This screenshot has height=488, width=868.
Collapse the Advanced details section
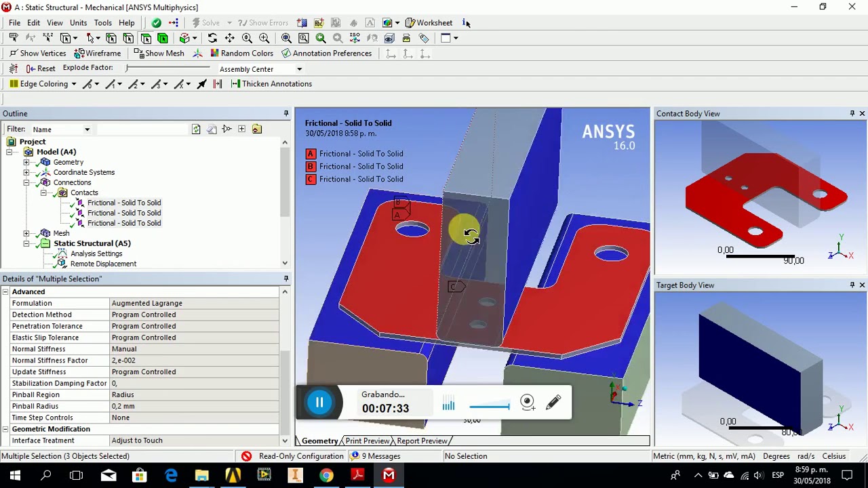pyautogui.click(x=5, y=291)
